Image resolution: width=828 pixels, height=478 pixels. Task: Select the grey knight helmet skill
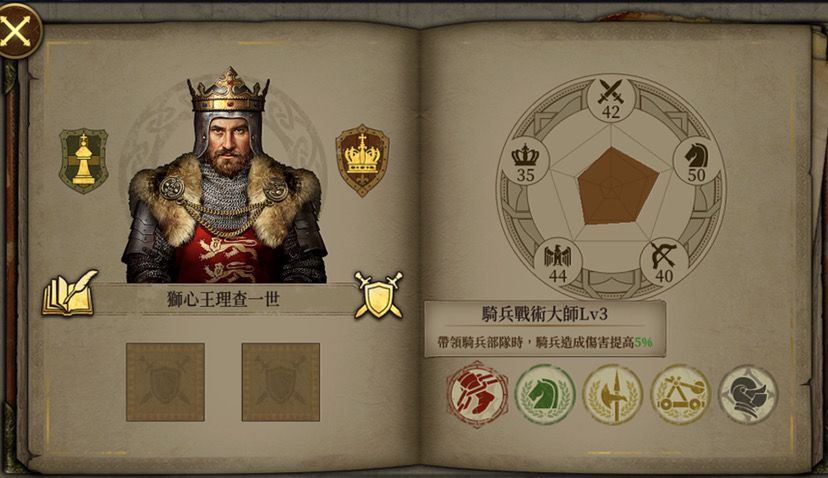click(748, 394)
